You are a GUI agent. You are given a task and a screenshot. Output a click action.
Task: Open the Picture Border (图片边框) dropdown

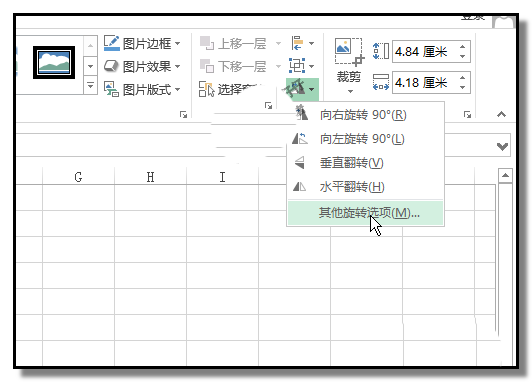click(x=142, y=43)
